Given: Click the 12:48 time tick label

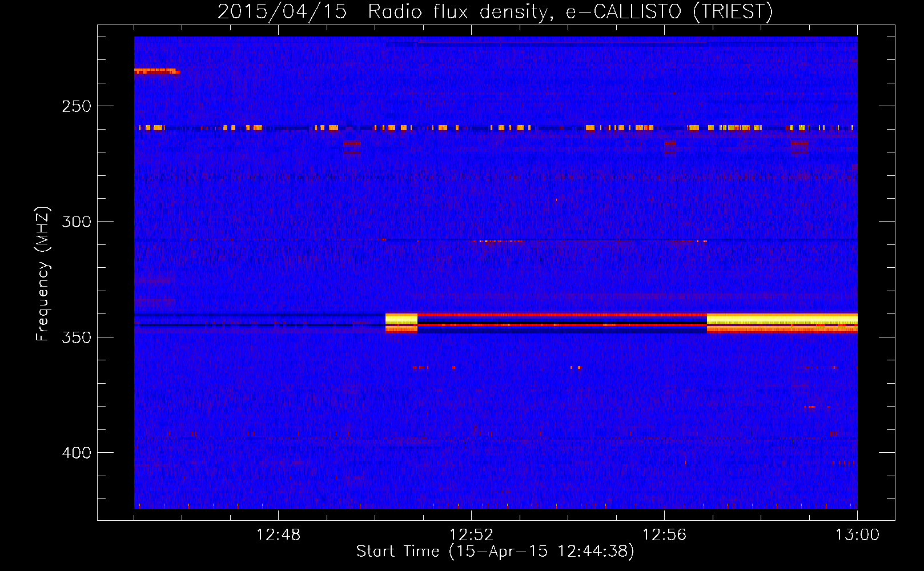Looking at the screenshot, I should tap(278, 535).
